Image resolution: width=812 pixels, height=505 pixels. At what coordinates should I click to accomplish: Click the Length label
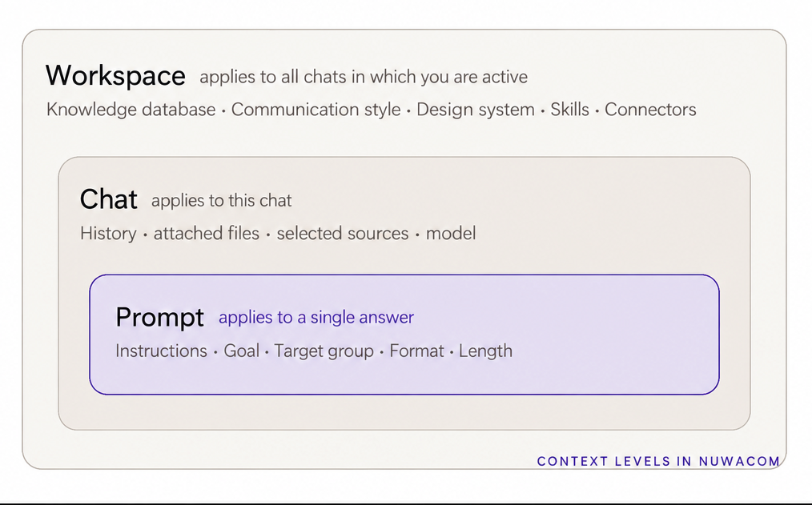(x=486, y=351)
